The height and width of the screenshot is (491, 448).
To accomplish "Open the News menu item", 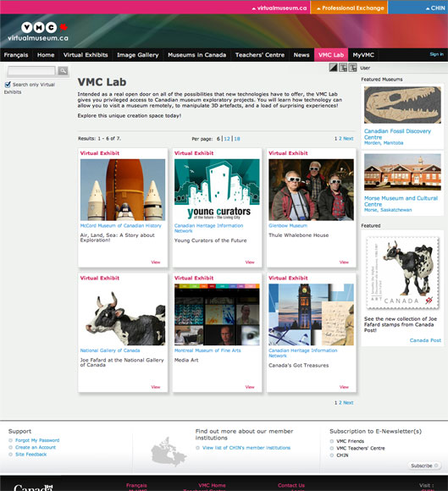I will [301, 55].
